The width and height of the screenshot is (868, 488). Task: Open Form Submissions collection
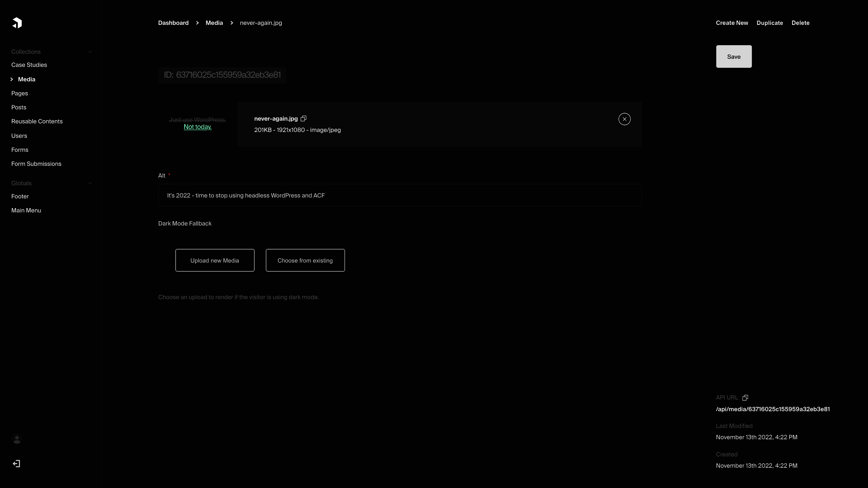[x=36, y=164]
